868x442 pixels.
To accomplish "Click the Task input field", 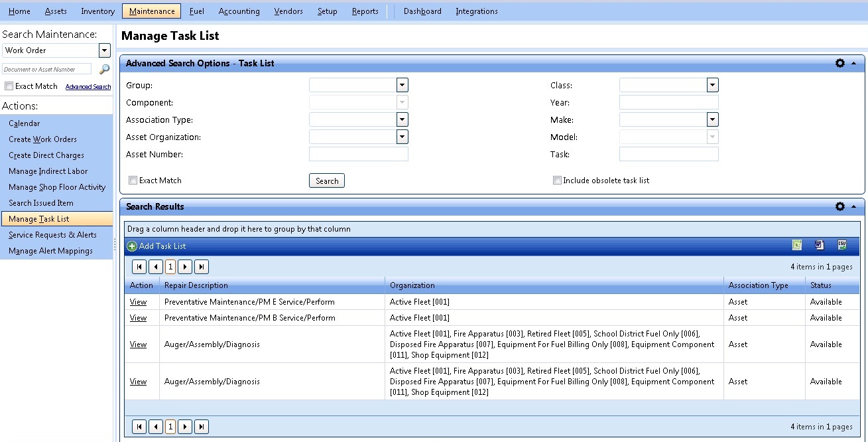I will [668, 154].
